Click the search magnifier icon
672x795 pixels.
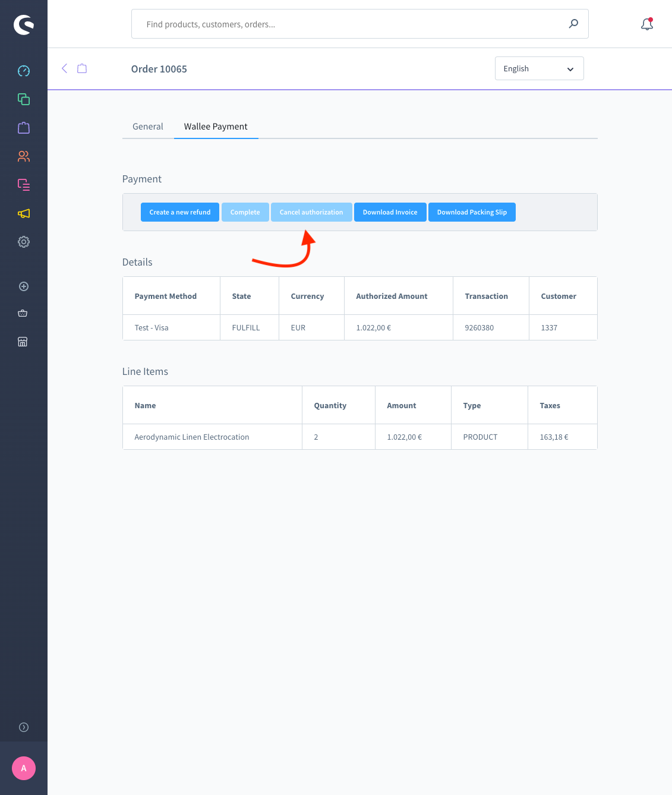pyautogui.click(x=573, y=24)
